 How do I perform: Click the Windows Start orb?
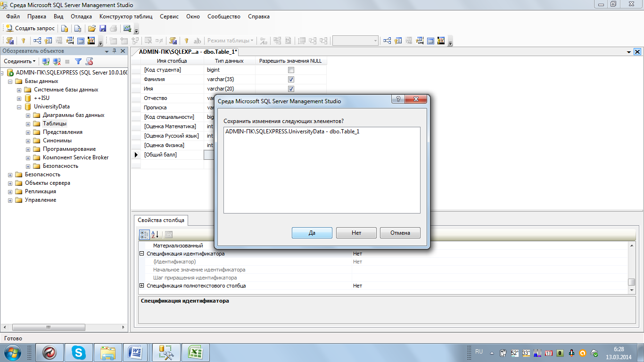tap(13, 352)
